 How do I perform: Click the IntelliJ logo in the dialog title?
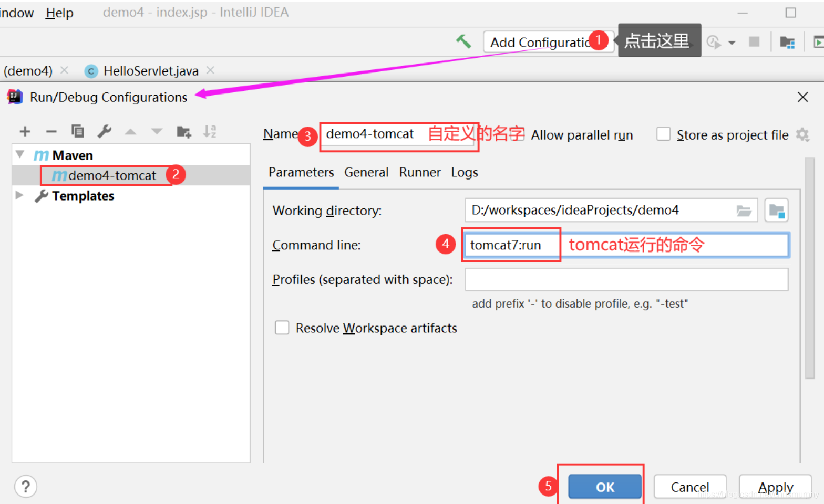15,97
